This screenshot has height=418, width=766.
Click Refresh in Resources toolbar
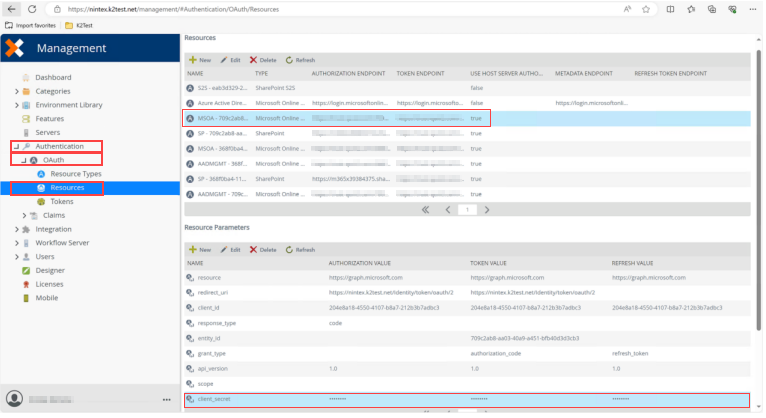click(x=300, y=60)
